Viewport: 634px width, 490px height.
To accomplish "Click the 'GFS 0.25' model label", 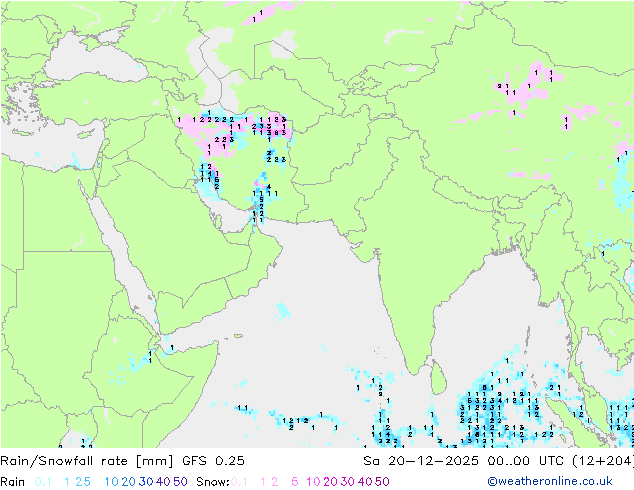I will pyautogui.click(x=213, y=461).
